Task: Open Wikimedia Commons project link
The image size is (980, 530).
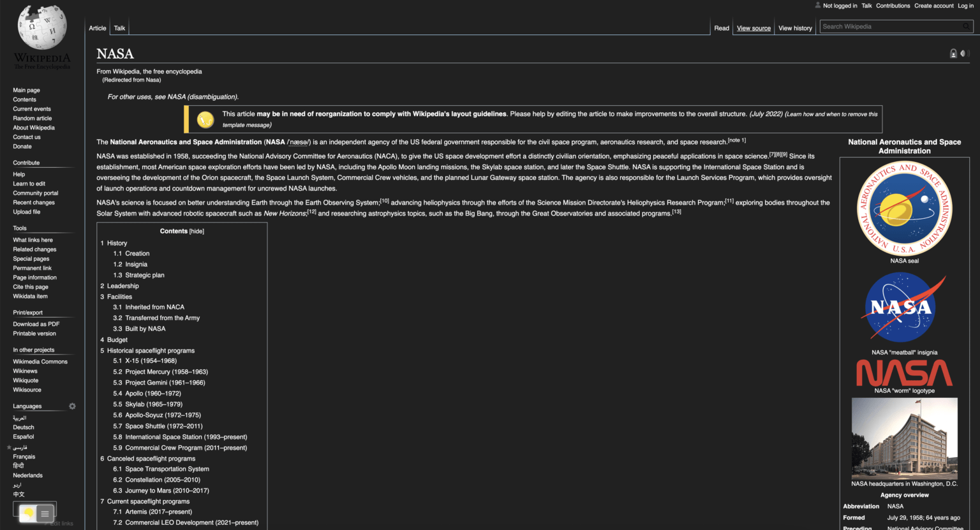Action: coord(40,362)
